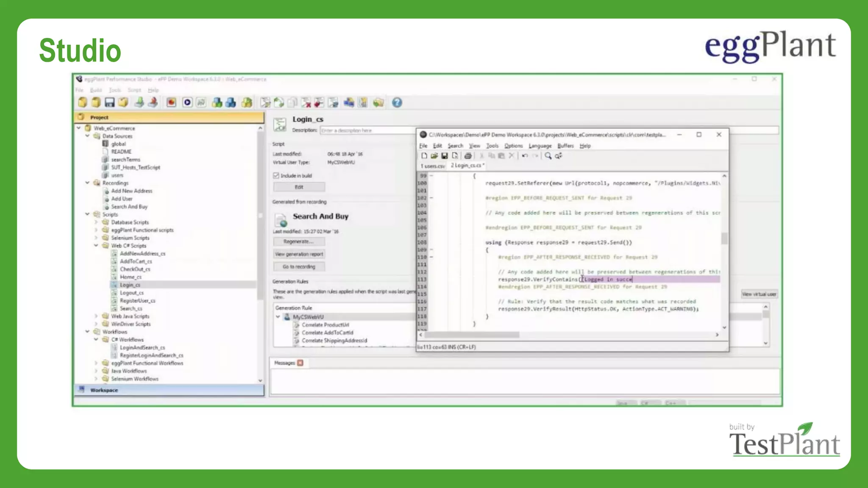Switch to the '1 users.csv' tab
868x488 pixels.
tap(432, 166)
